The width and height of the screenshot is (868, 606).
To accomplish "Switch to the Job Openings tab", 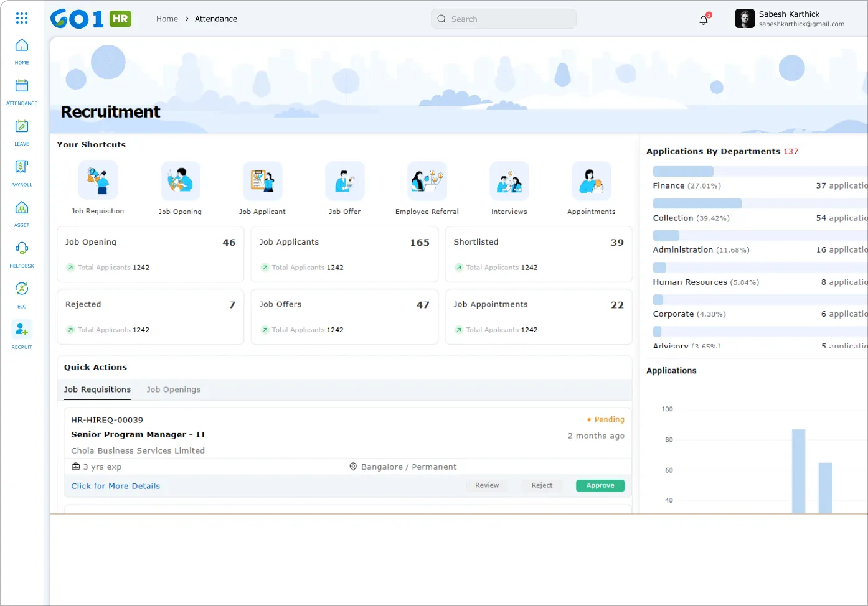I will pos(174,389).
